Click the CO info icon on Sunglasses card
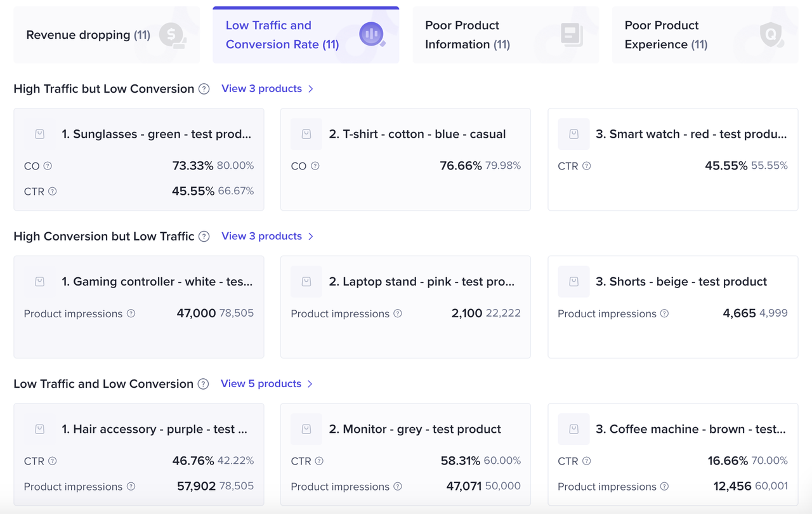The image size is (812, 514). click(48, 166)
